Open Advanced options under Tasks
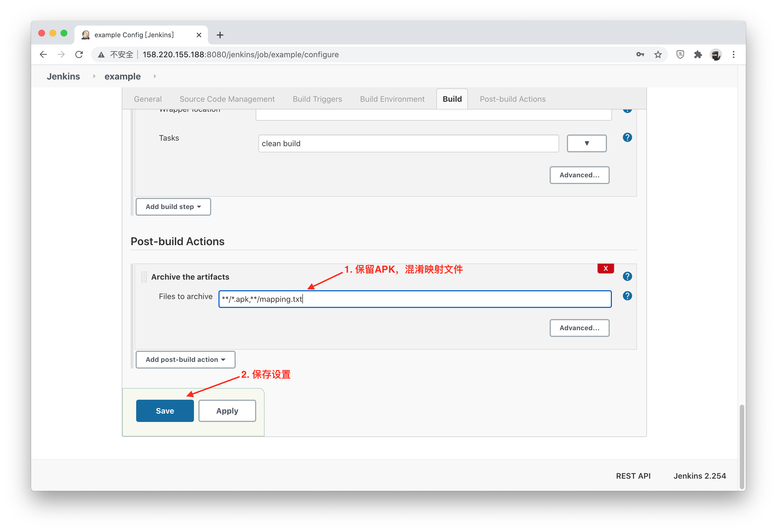 click(x=579, y=175)
